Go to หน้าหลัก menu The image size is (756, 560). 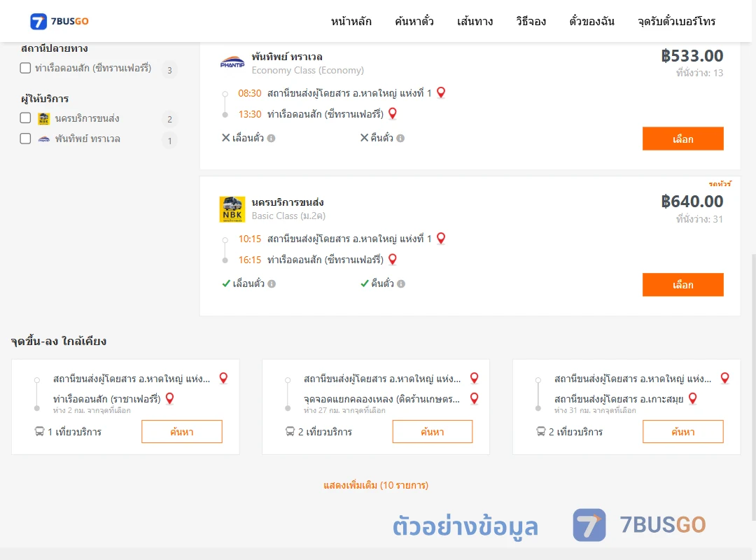351,21
